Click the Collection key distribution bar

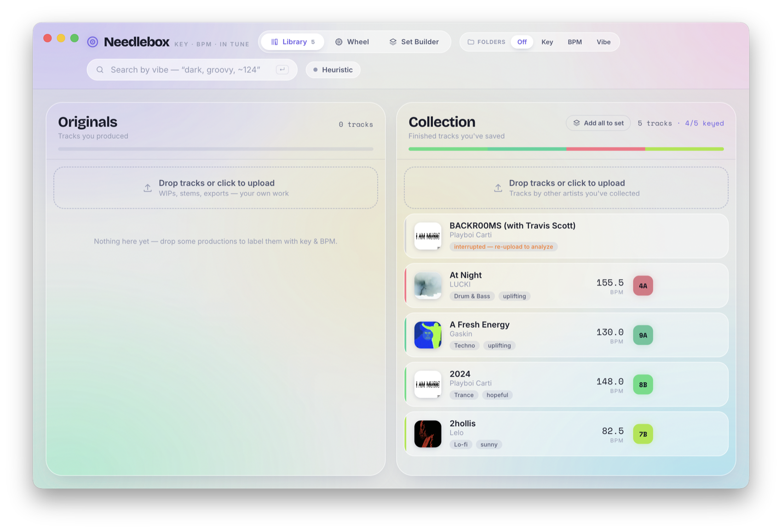[566, 149]
